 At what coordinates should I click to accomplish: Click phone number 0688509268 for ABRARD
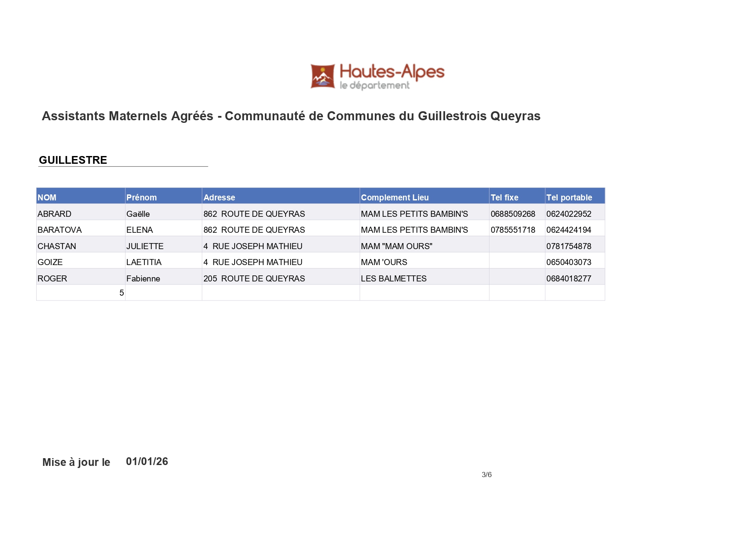(x=512, y=213)
